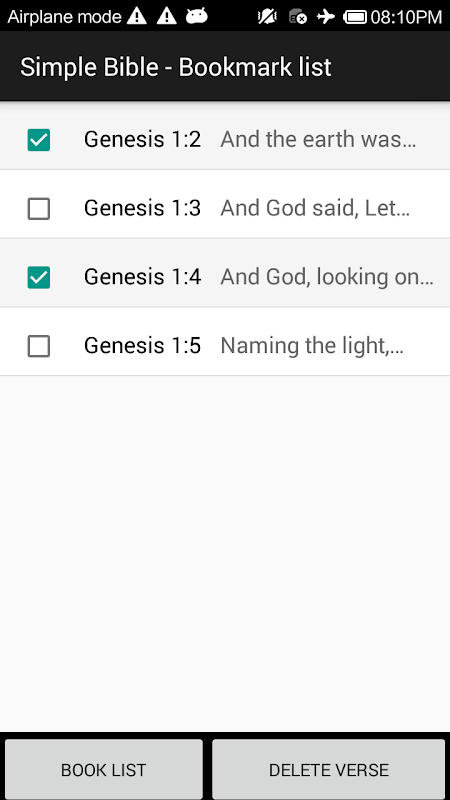Screen dimensions: 450x800
Task: Tap the SIM card error status icon
Action: pos(297,17)
